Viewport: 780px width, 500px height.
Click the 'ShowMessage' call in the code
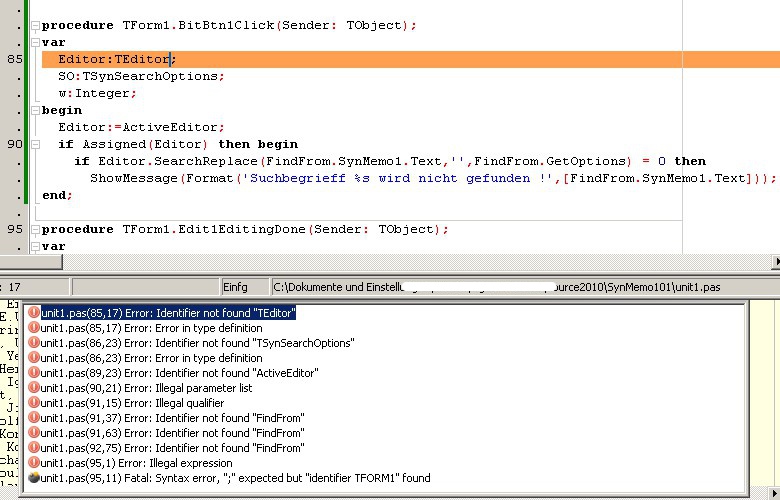point(134,178)
